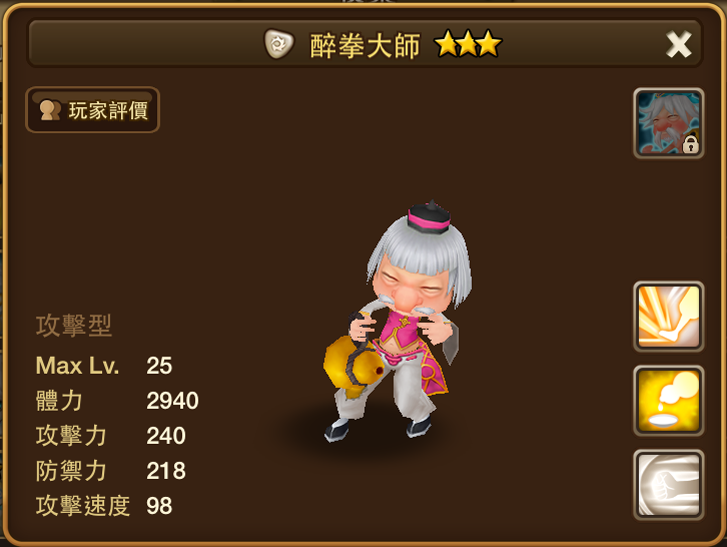
Task: Open the kick attack skill icon
Action: click(669, 317)
